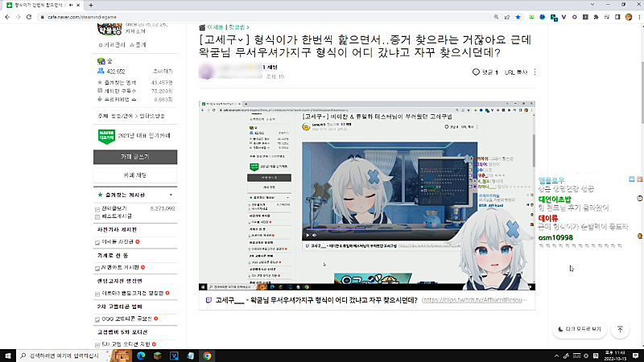Open the Windows Start button
Screen dimensions: 644x362
pos(8,356)
